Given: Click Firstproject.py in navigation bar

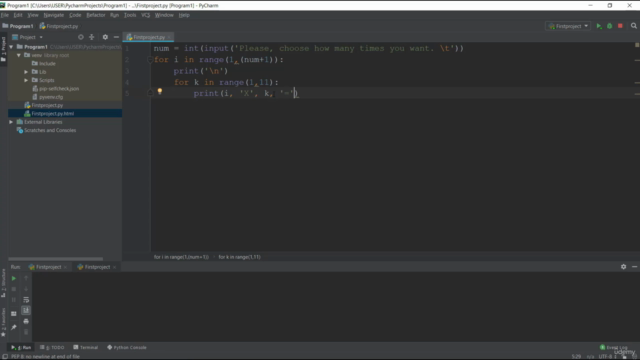Looking at the screenshot, I should 59,26.
